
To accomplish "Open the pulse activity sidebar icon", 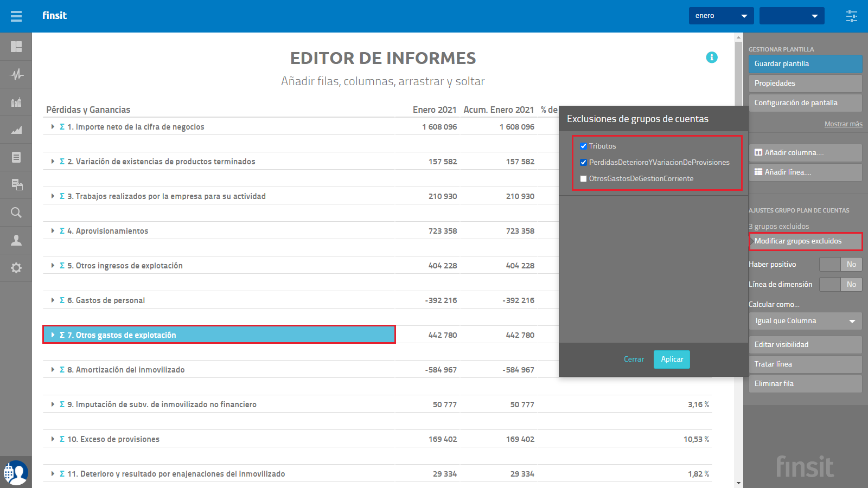I will [16, 74].
